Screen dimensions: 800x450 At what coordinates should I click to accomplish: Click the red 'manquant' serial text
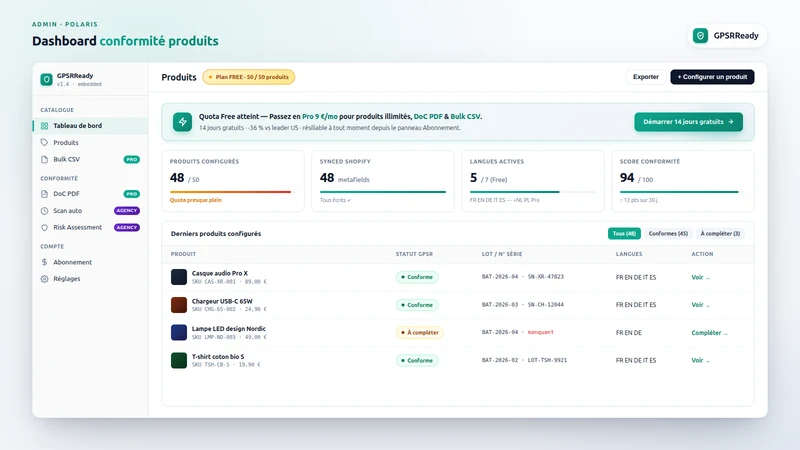(x=540, y=332)
